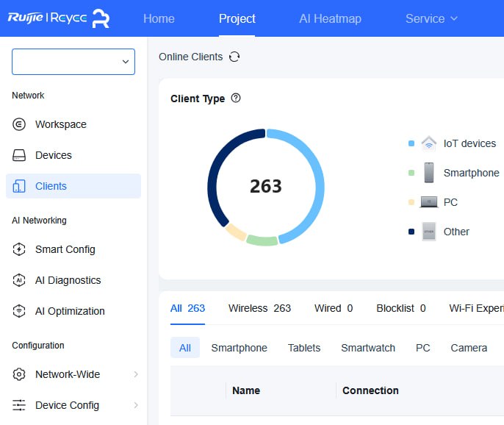Click the dark blue Other legend swatch

411,232
